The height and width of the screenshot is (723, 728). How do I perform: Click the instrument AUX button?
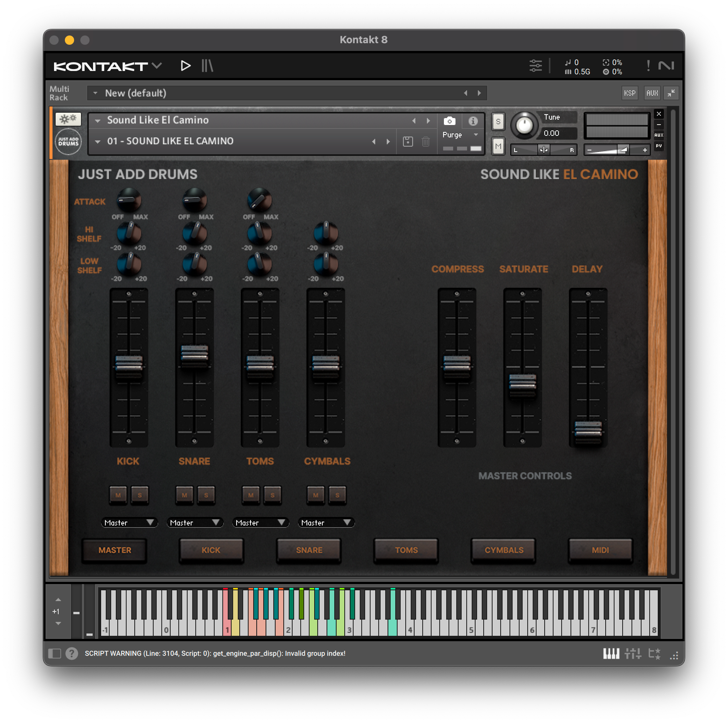pos(659,135)
